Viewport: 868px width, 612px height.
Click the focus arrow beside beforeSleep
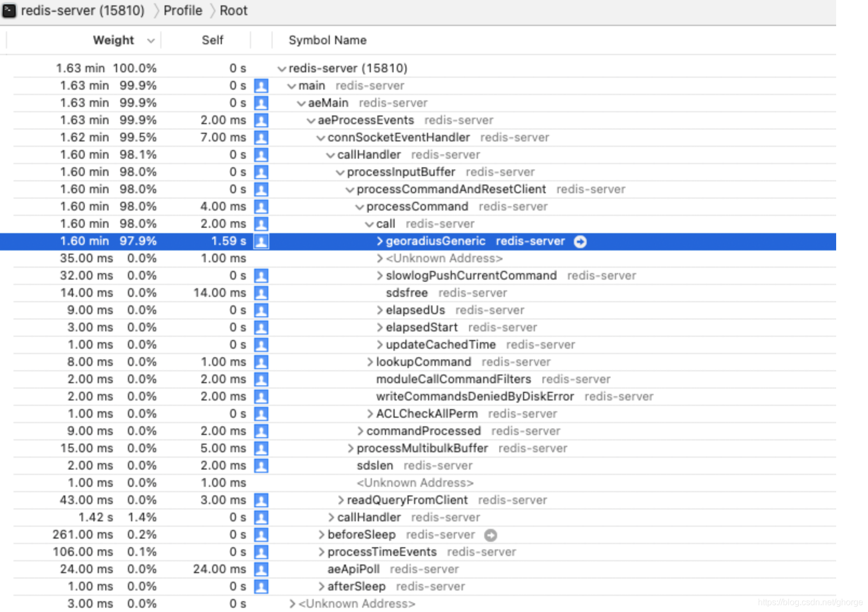tap(491, 535)
